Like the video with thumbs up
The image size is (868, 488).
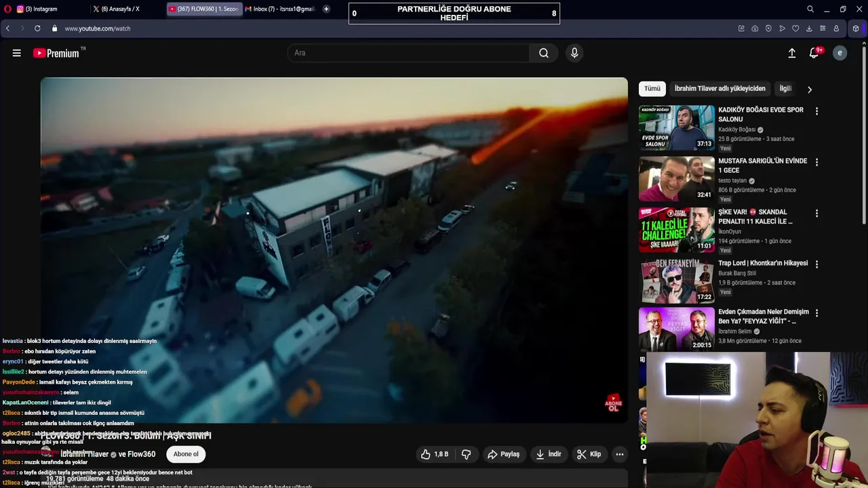(x=435, y=454)
